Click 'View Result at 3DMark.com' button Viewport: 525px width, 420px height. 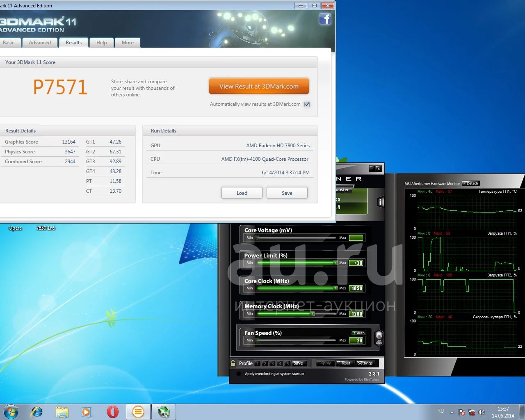point(259,86)
